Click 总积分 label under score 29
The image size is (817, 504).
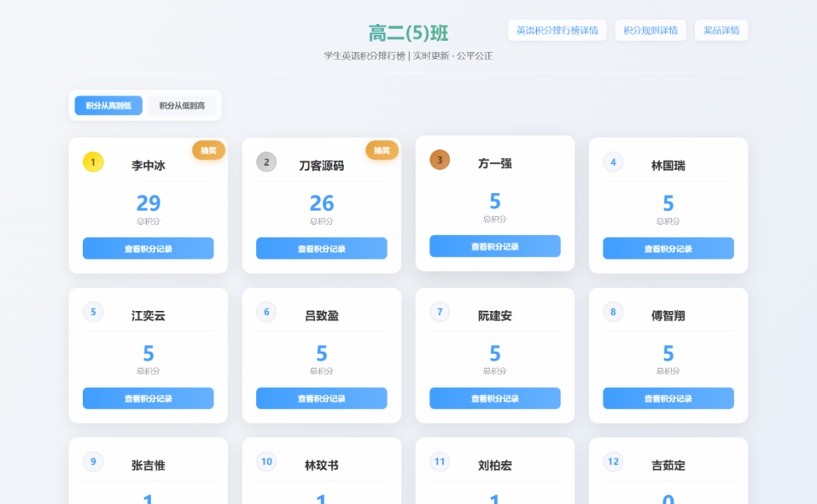pos(148,221)
